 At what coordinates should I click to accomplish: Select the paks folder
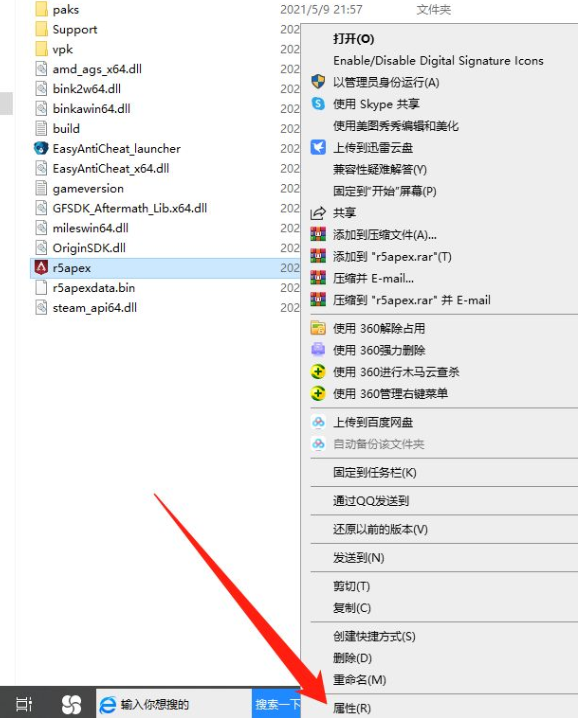pos(65,10)
